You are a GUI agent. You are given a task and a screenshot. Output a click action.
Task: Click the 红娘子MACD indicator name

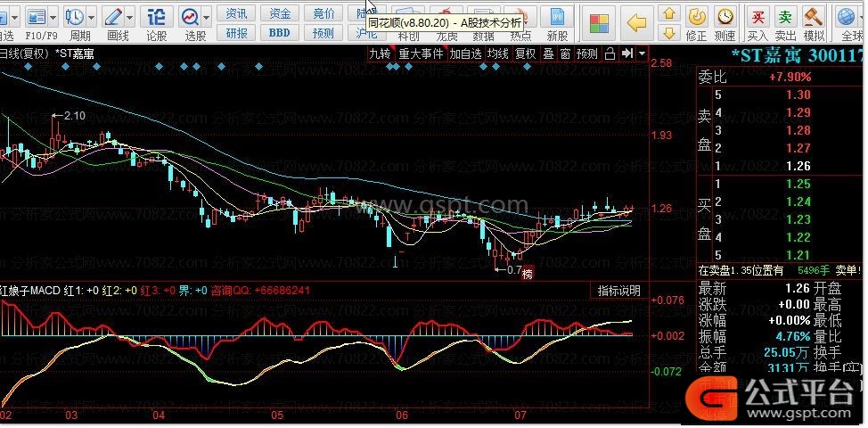click(x=29, y=290)
